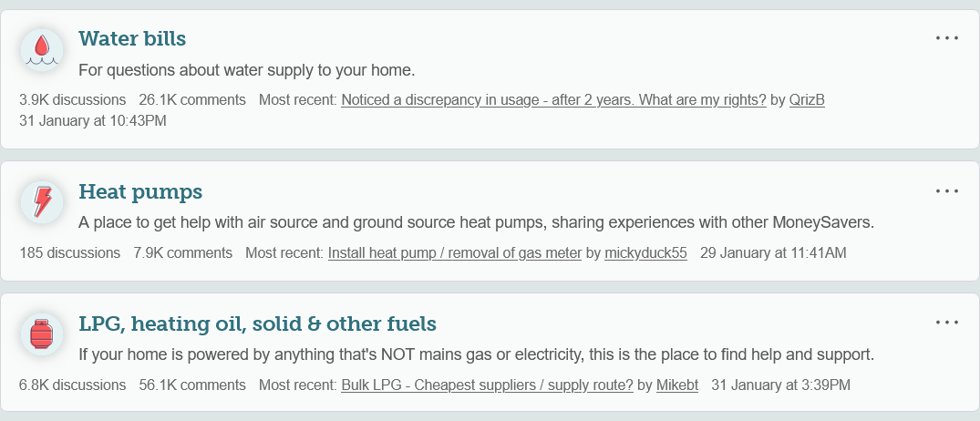This screenshot has height=421, width=980.
Task: Open the three-dot options menu for Water bills
Action: (x=947, y=38)
